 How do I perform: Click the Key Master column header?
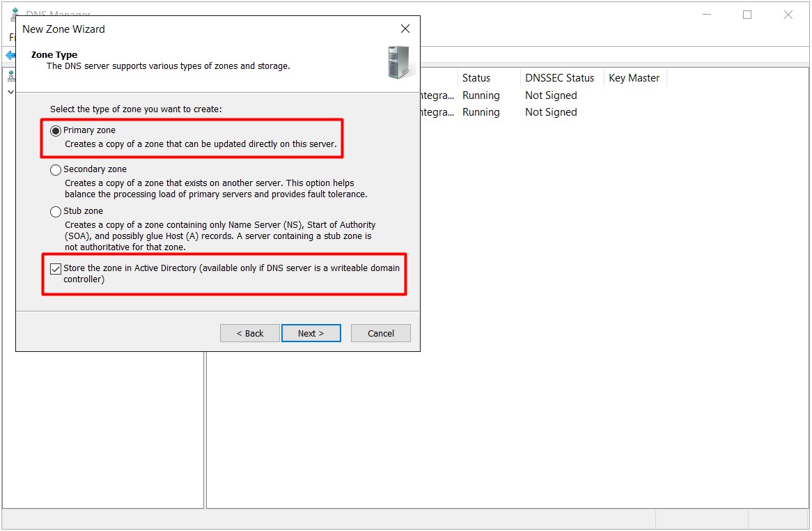(x=634, y=78)
